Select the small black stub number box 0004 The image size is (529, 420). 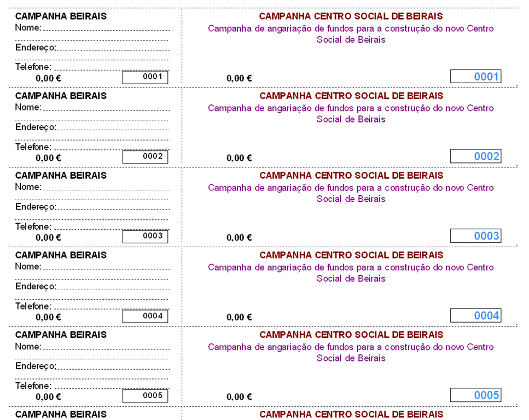(x=145, y=316)
